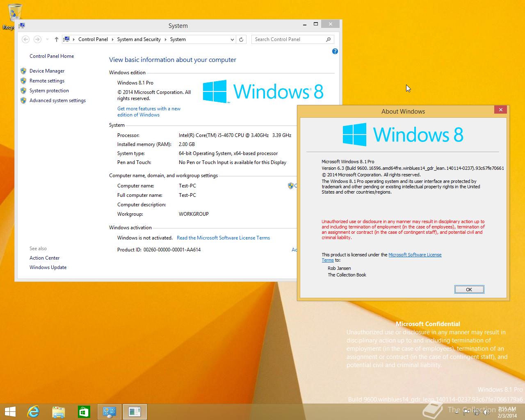Select Control Panel breadcrumb
Screen dimensions: 525x420
click(93, 39)
